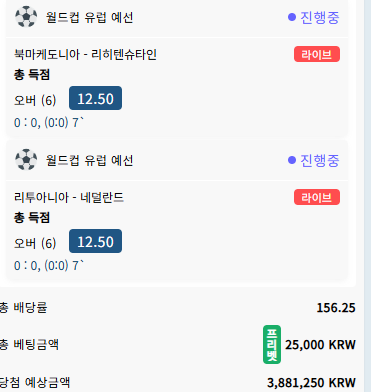Click live score line of 리투아니아 match

point(49,266)
